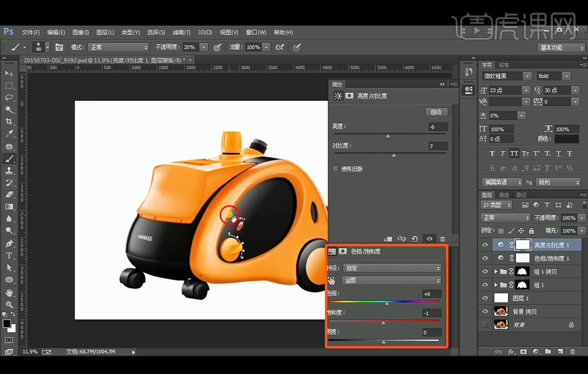This screenshot has height=374, width=588.
Task: Open the brush 模式 dropdown
Action: (118, 47)
